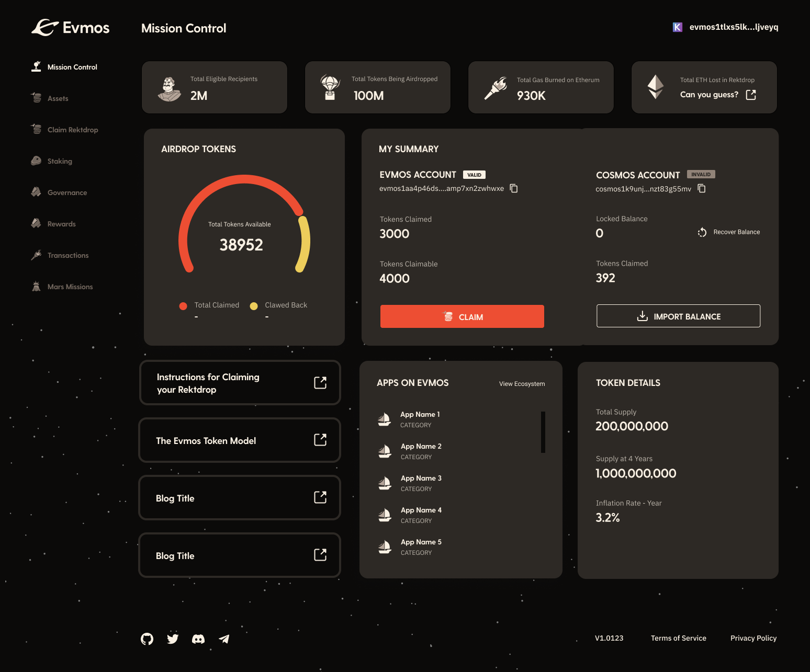Open the Telegram icon in footer
Screen dimensions: 810x672
(224, 639)
